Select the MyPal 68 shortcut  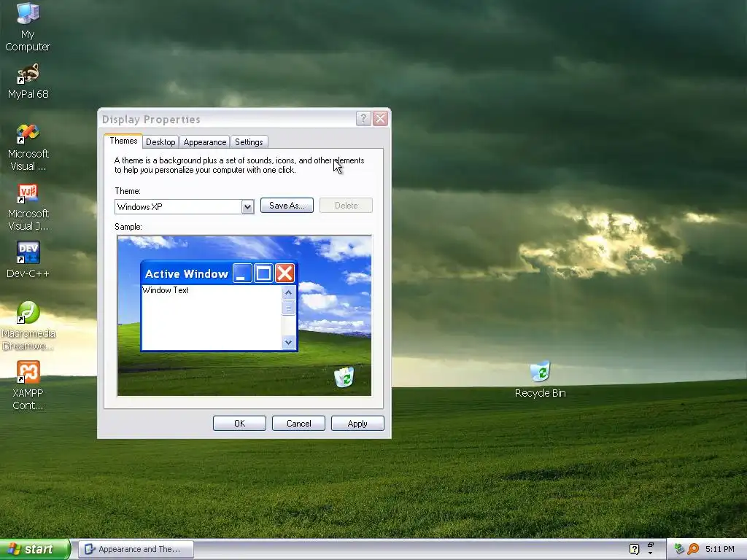tap(28, 82)
